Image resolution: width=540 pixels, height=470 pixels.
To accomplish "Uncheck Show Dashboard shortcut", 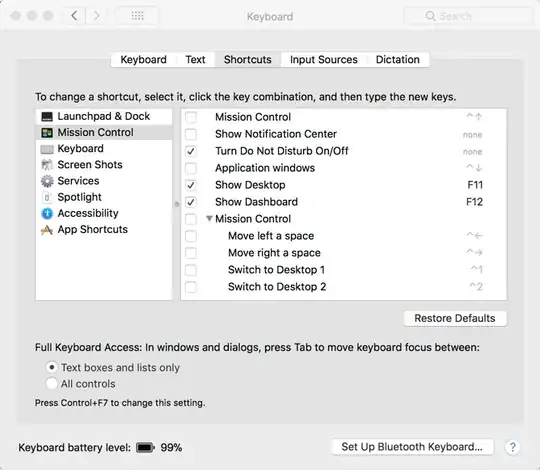I will tap(191, 202).
